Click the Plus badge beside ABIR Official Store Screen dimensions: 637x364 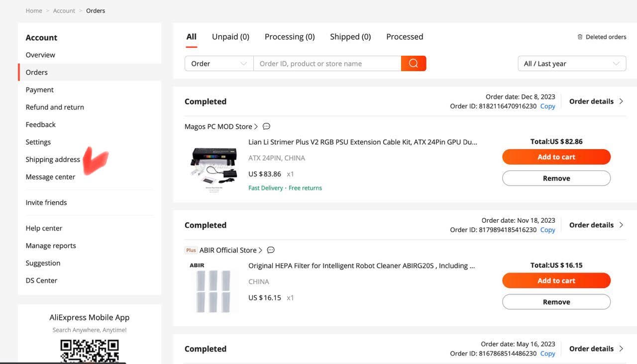[191, 250]
